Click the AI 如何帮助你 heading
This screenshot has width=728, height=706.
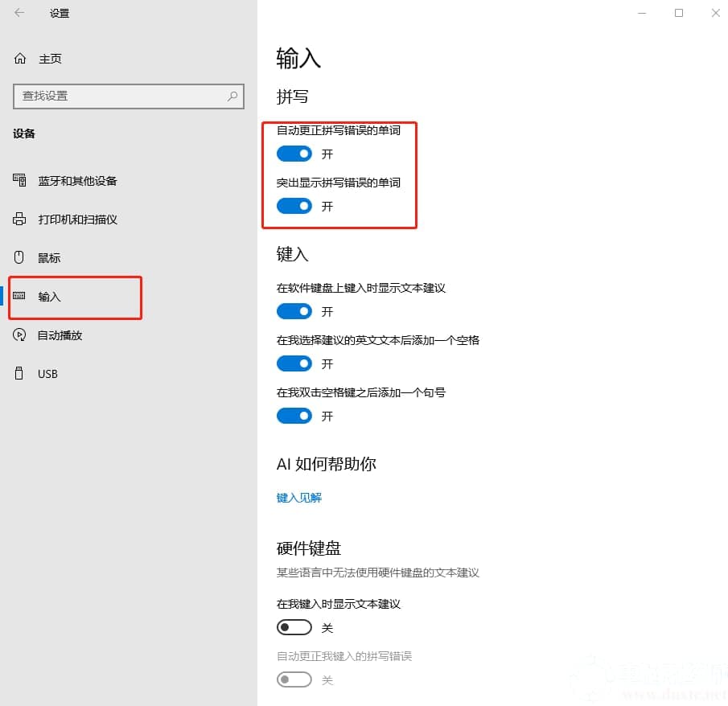pyautogui.click(x=327, y=464)
